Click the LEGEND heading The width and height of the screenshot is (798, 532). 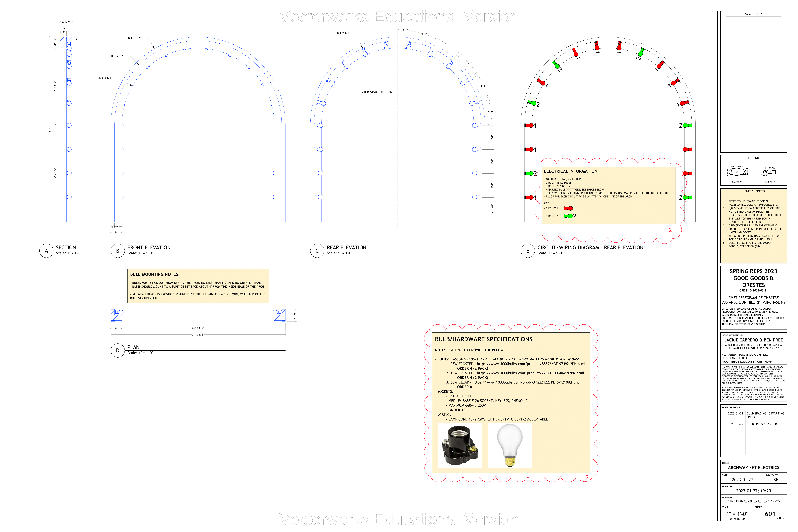754,158
